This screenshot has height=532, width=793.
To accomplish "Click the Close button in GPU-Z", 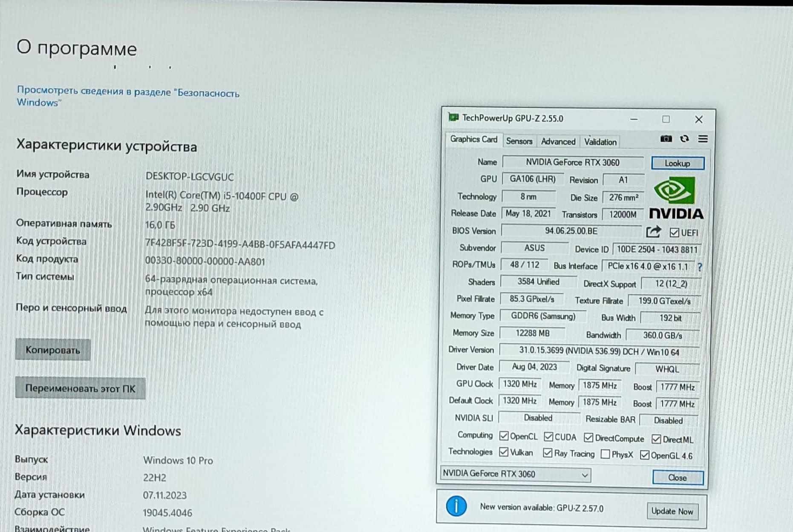I will pos(678,477).
